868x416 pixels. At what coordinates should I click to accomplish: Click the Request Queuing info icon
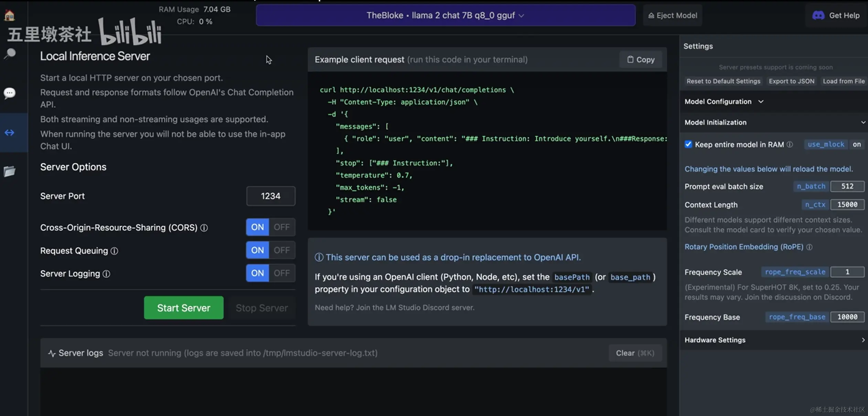click(x=114, y=251)
